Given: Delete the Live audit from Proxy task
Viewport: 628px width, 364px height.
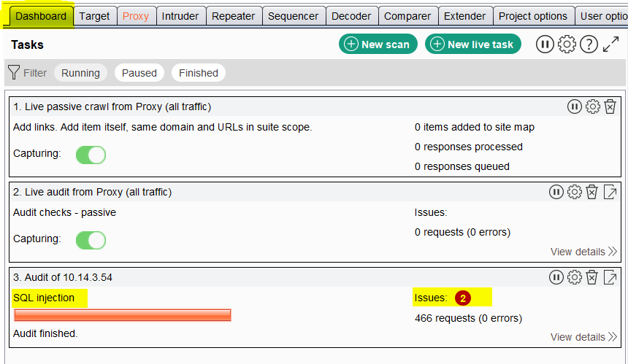Looking at the screenshot, I should click(x=592, y=192).
